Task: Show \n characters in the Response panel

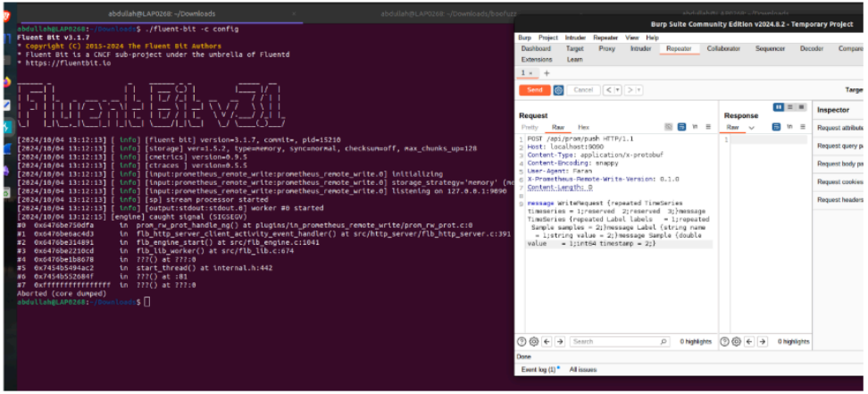Action: pyautogui.click(x=789, y=127)
